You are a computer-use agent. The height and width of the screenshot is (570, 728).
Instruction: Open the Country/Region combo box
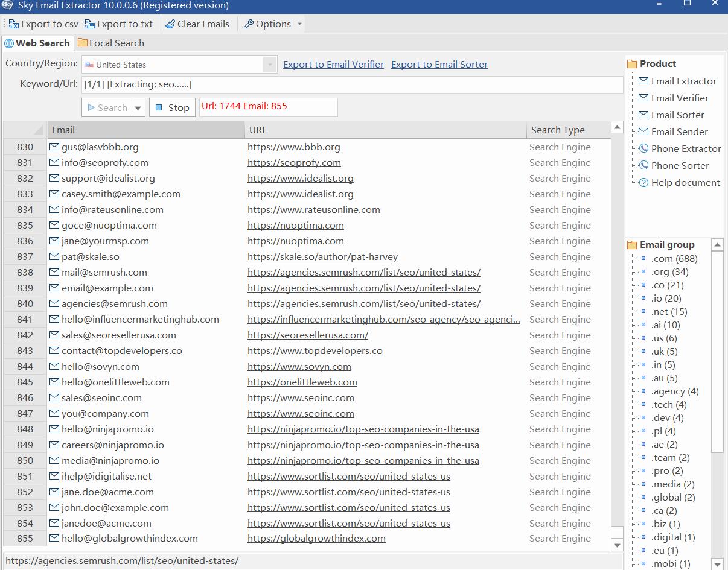179,65
